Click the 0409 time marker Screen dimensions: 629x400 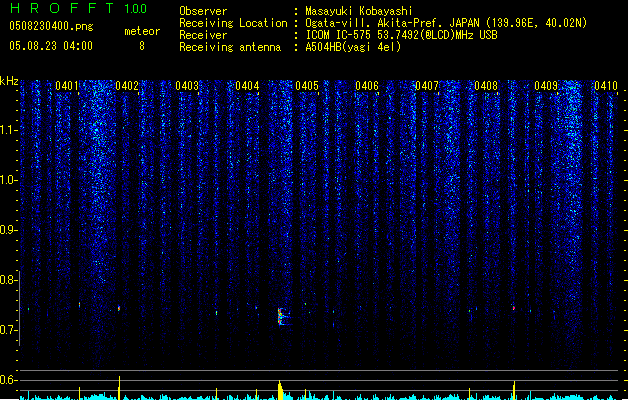546,85
